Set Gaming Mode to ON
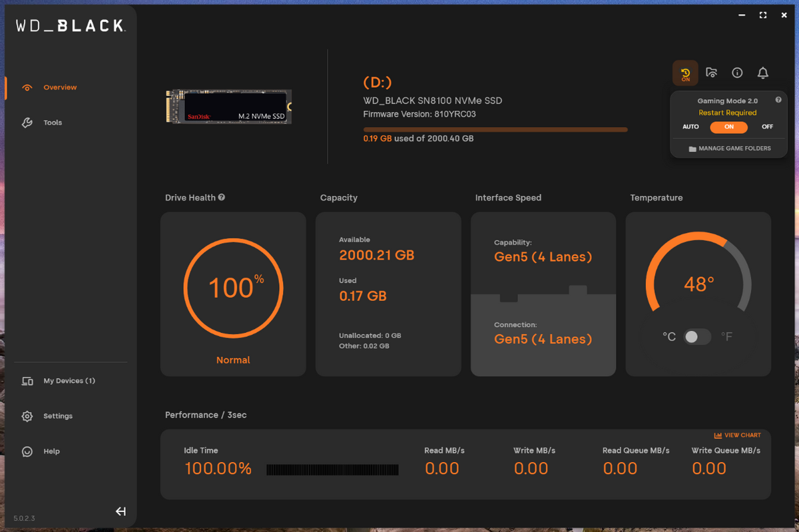This screenshot has width=799, height=532. tap(728, 127)
